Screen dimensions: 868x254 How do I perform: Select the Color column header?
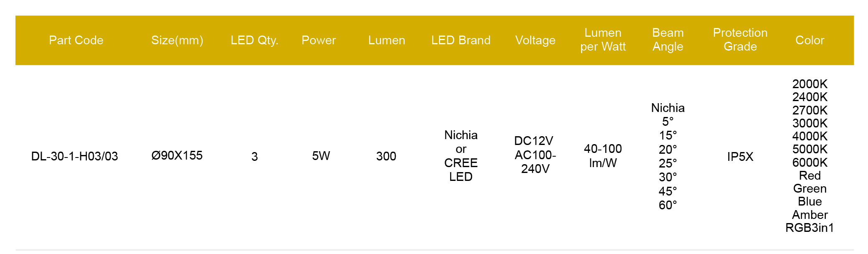pos(810,40)
